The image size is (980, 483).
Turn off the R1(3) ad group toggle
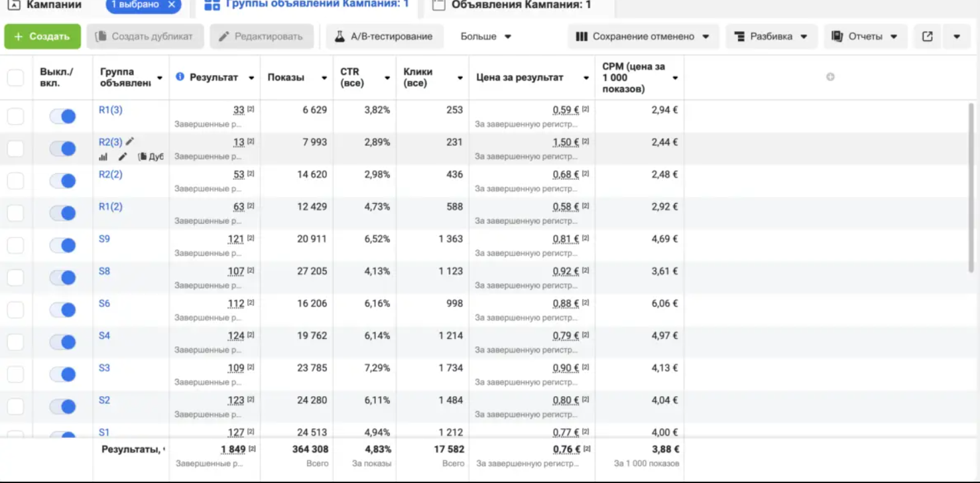[x=63, y=117]
